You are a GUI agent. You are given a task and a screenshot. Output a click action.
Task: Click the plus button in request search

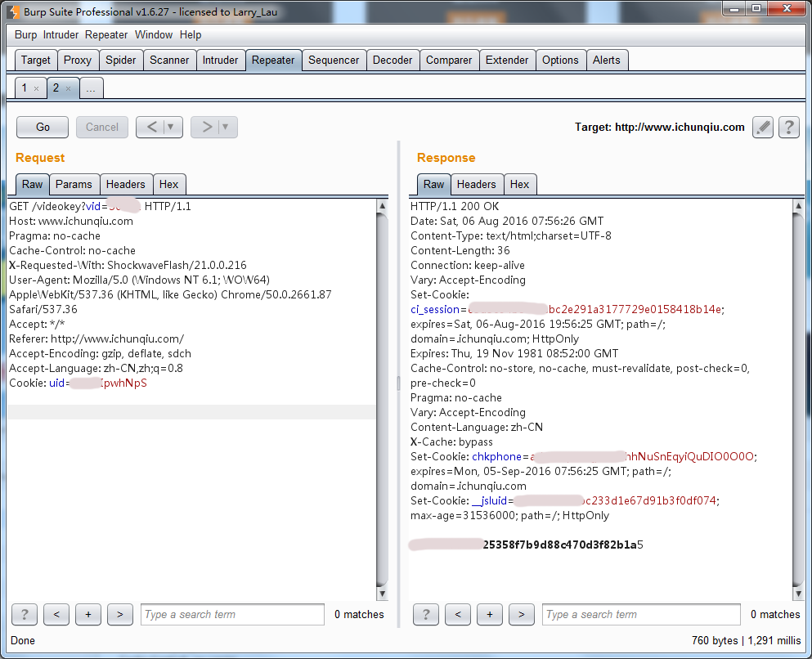point(88,614)
